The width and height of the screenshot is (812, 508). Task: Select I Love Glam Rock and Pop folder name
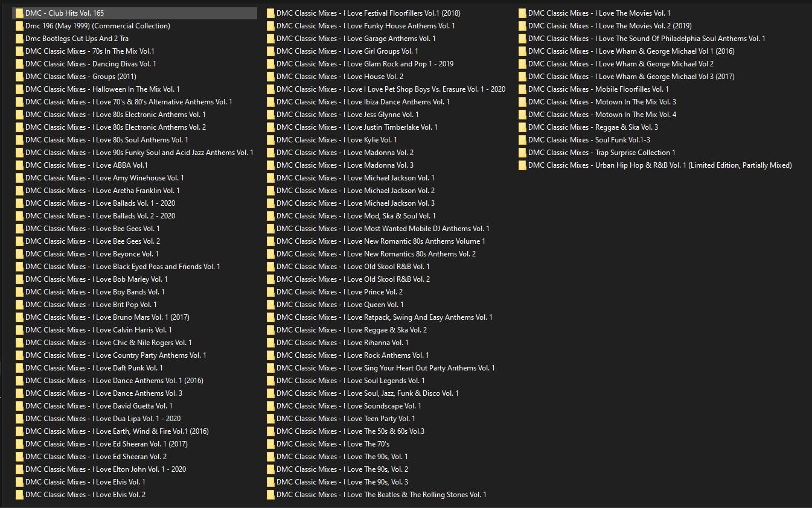(x=365, y=64)
